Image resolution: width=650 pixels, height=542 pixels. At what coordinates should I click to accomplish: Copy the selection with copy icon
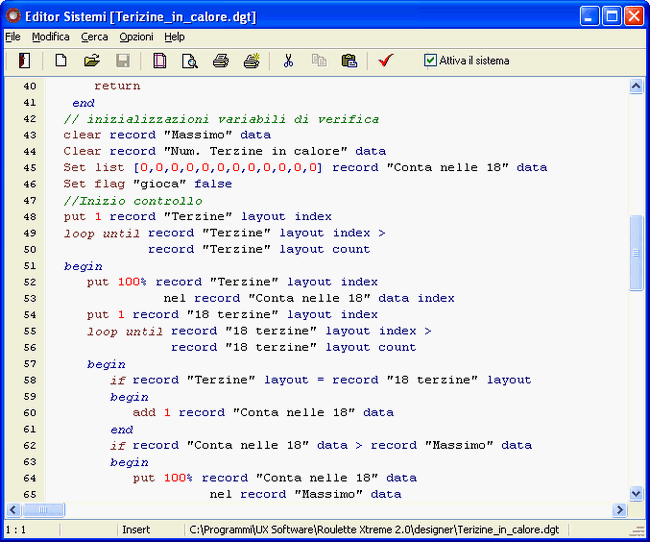click(x=319, y=61)
